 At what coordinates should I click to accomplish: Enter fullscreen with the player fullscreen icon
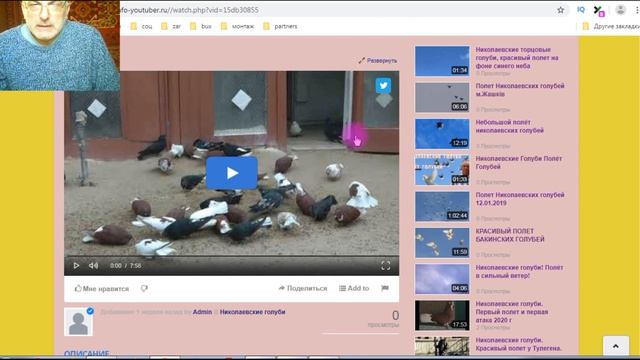pos(385,266)
